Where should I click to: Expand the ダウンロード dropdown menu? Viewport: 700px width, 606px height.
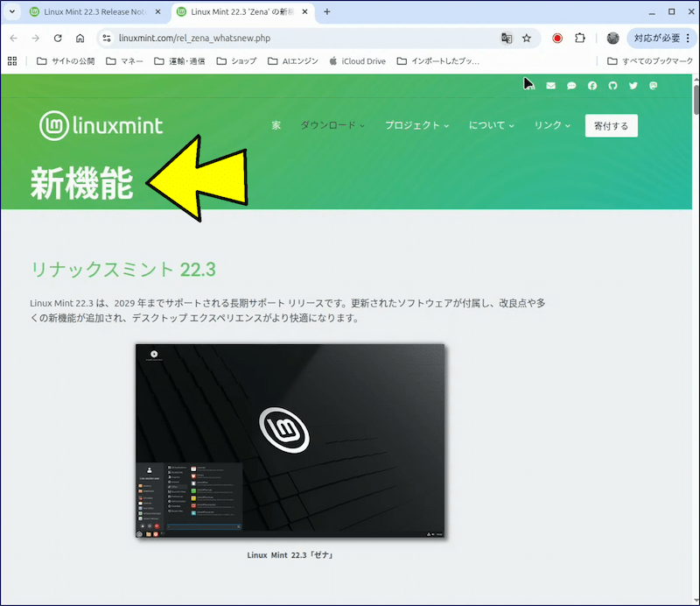point(332,125)
